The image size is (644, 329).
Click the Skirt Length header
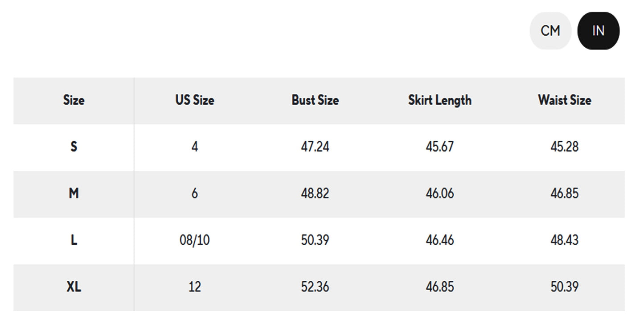[439, 100]
